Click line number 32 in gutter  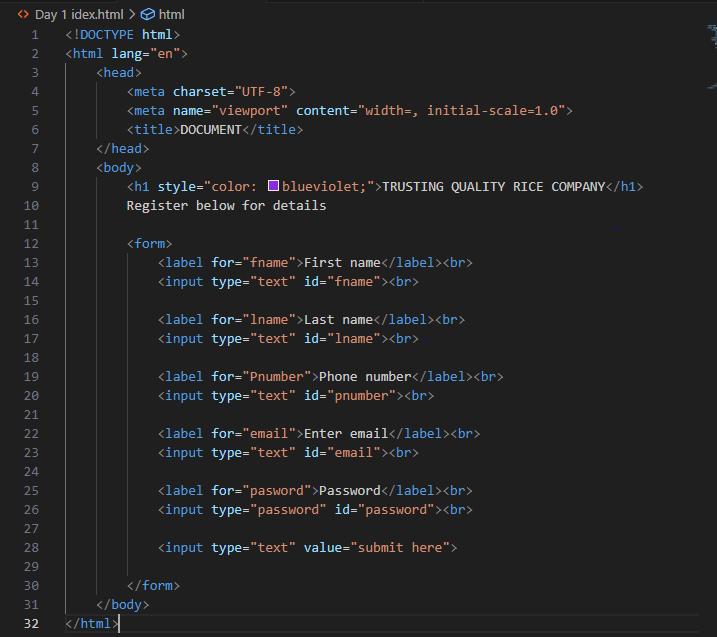coord(31,623)
